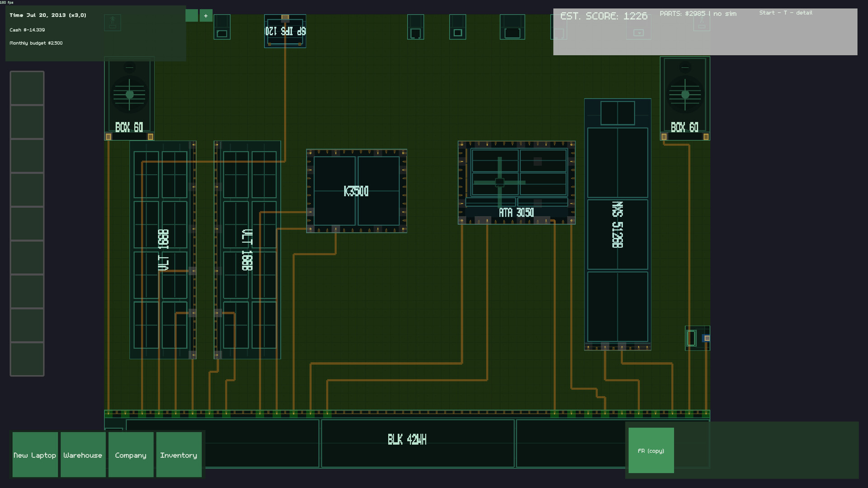Select the left BOX 60 speaker

point(129,99)
